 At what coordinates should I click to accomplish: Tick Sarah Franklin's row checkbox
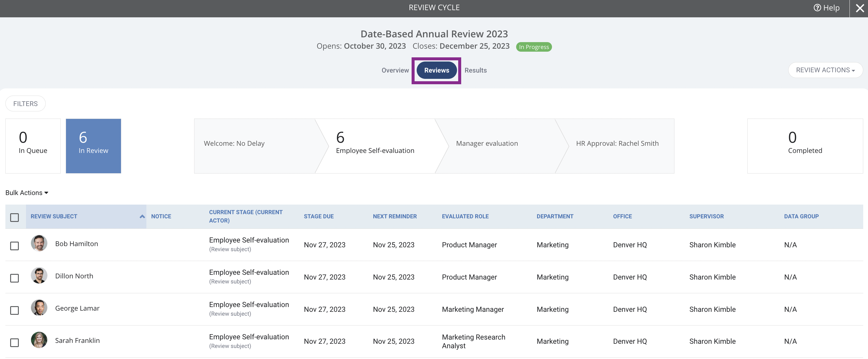click(15, 343)
